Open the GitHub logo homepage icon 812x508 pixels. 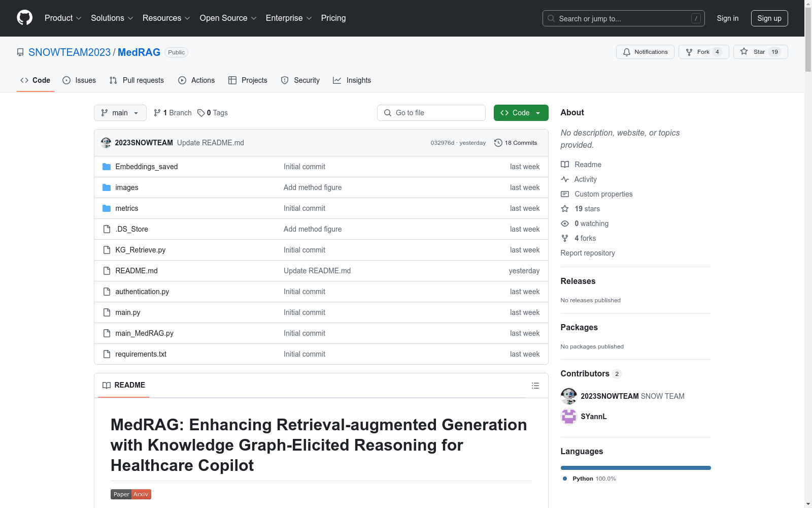24,18
